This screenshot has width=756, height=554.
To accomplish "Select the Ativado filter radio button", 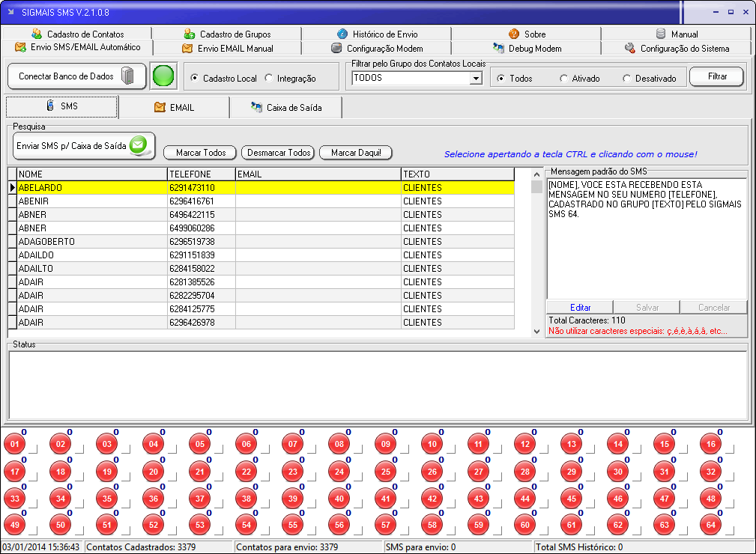I will 564,79.
